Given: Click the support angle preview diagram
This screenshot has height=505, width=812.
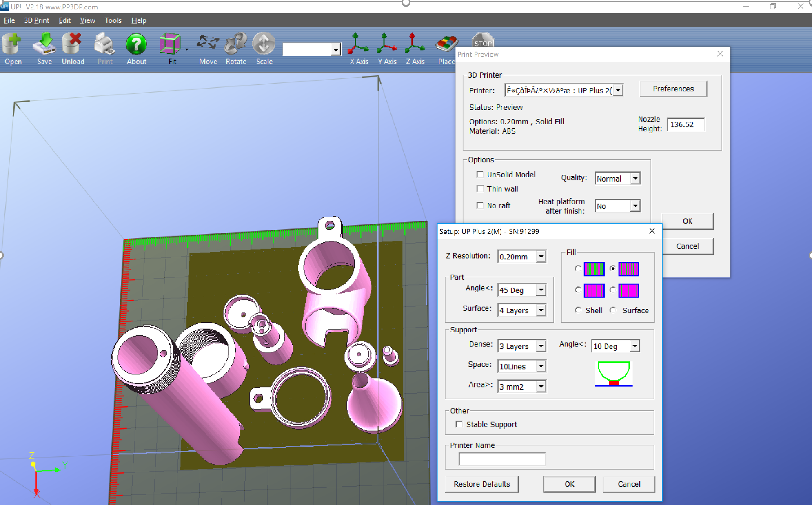Looking at the screenshot, I should [613, 373].
